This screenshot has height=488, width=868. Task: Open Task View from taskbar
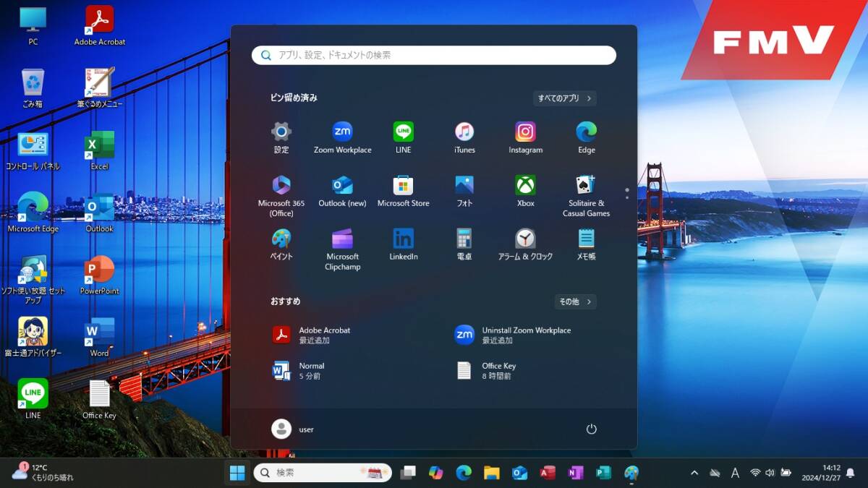[x=409, y=473]
